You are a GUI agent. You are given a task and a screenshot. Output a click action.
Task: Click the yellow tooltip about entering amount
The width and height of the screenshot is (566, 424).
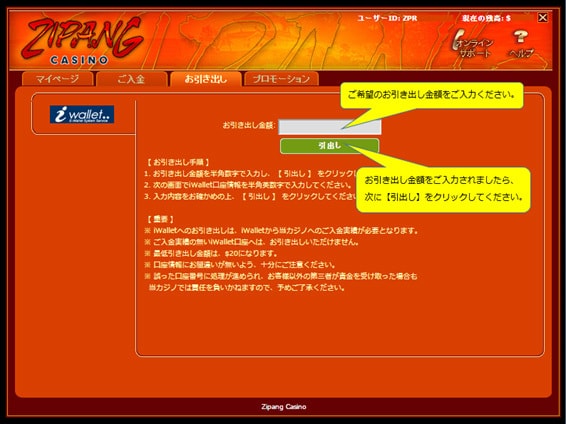432,95
